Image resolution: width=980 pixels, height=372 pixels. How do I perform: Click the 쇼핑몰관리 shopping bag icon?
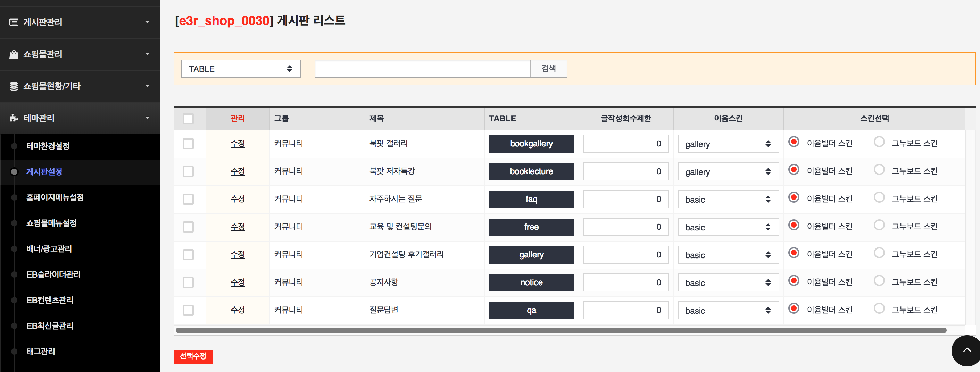pyautogui.click(x=14, y=54)
